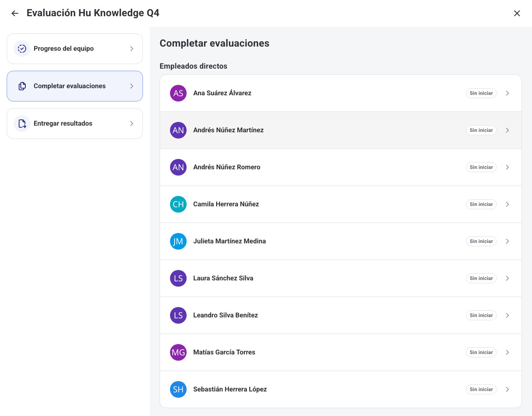This screenshot has height=416, width=532.
Task: Expand the chevron on Andrés Núñez Romero's row
Action: pos(507,167)
